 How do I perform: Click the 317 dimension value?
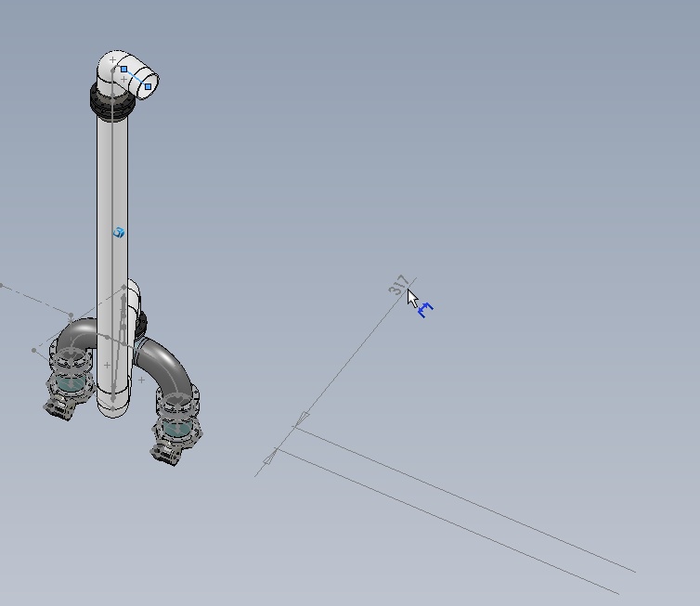[x=398, y=284]
